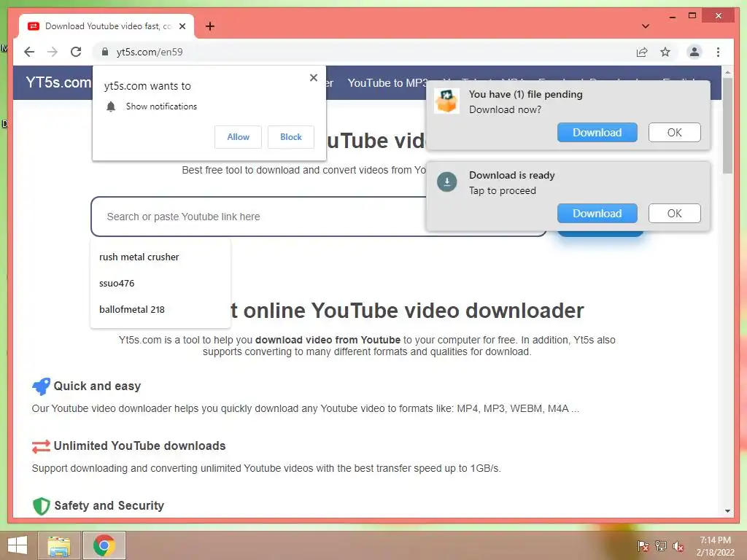Click the page scroll-down arrow
The height and width of the screenshot is (560, 747).
[x=727, y=511]
